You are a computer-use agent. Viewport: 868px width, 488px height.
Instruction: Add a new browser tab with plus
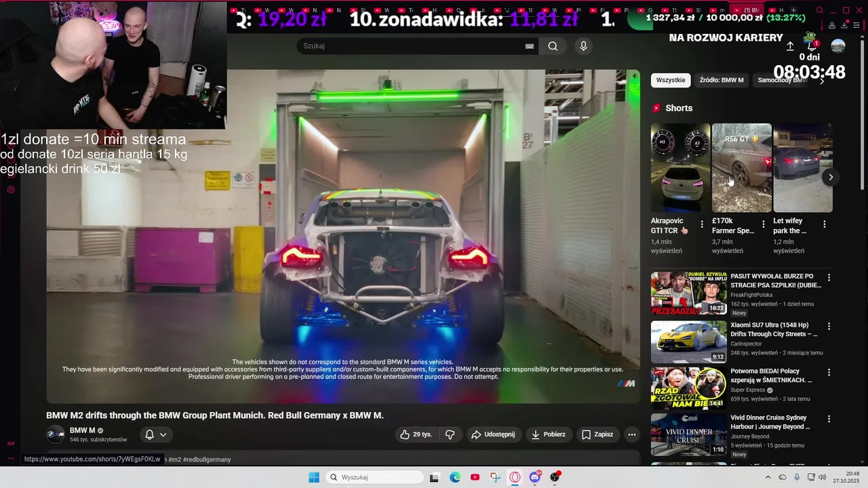tap(793, 10)
